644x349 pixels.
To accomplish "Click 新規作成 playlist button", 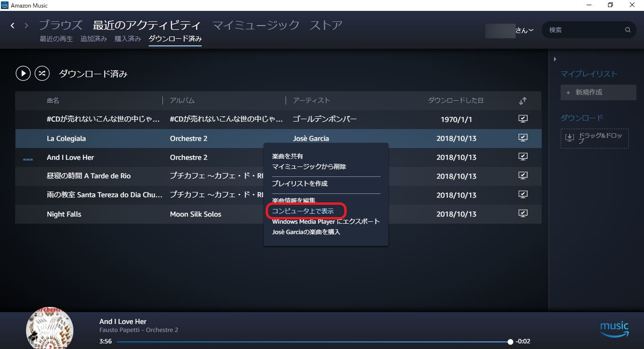I will click(598, 92).
